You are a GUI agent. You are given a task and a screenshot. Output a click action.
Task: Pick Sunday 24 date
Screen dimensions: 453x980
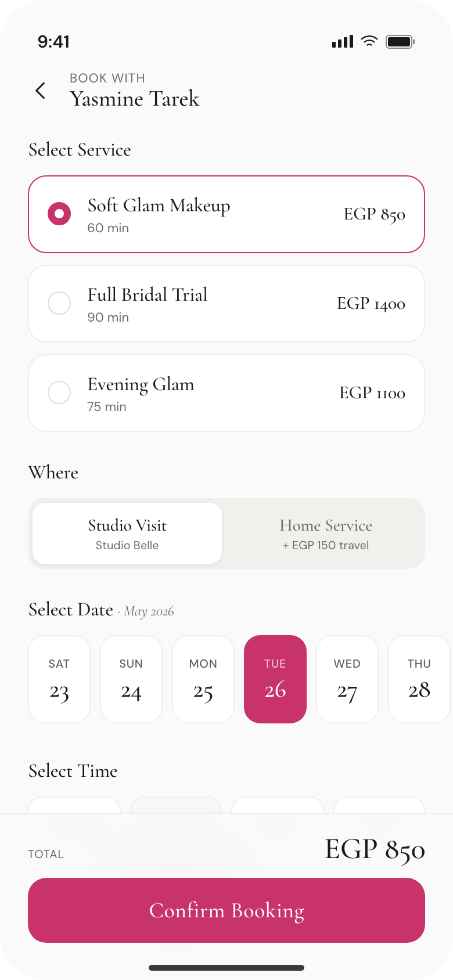(x=131, y=679)
